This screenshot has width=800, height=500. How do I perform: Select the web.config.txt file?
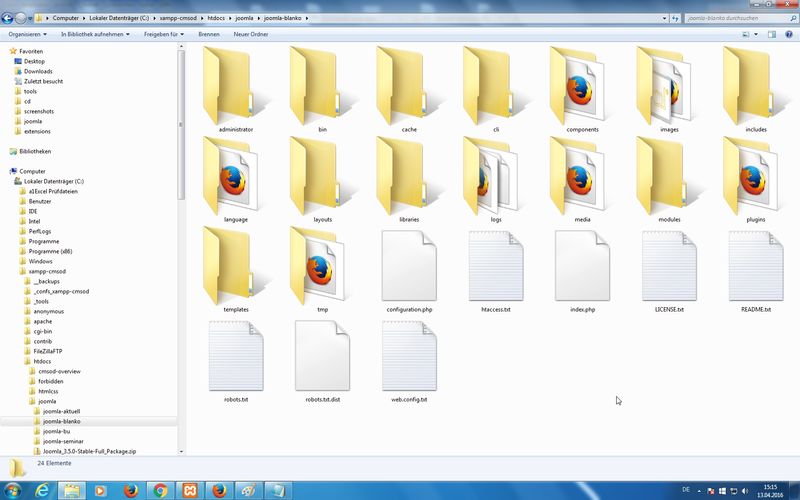click(x=409, y=356)
